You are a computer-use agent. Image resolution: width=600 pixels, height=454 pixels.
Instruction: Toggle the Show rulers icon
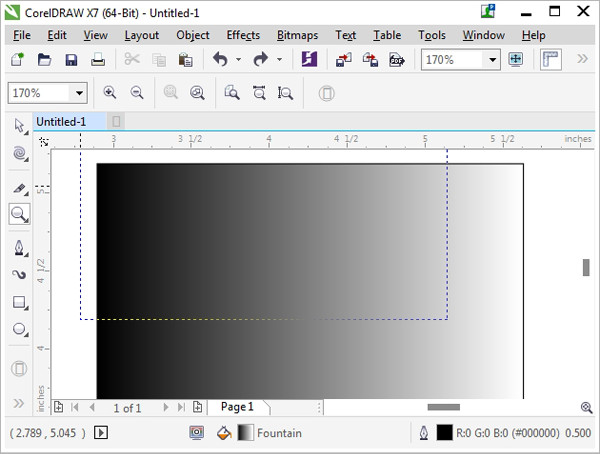pyautogui.click(x=551, y=59)
